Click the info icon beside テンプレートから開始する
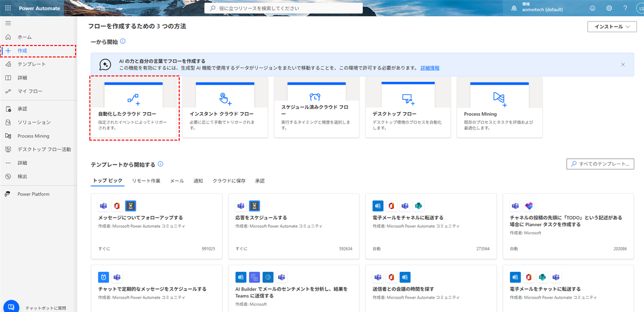Viewport: 644px width, 312px height. click(160, 164)
